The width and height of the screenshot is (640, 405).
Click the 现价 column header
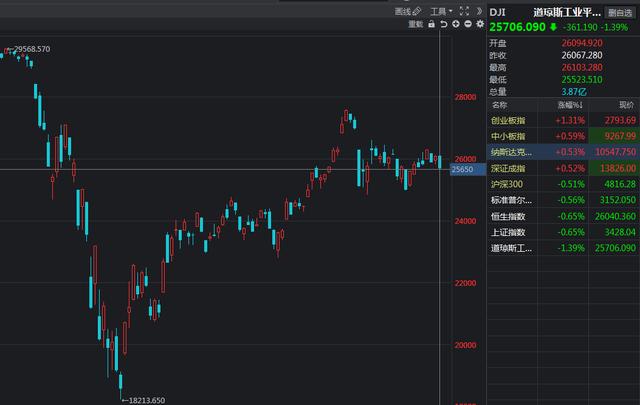626,104
